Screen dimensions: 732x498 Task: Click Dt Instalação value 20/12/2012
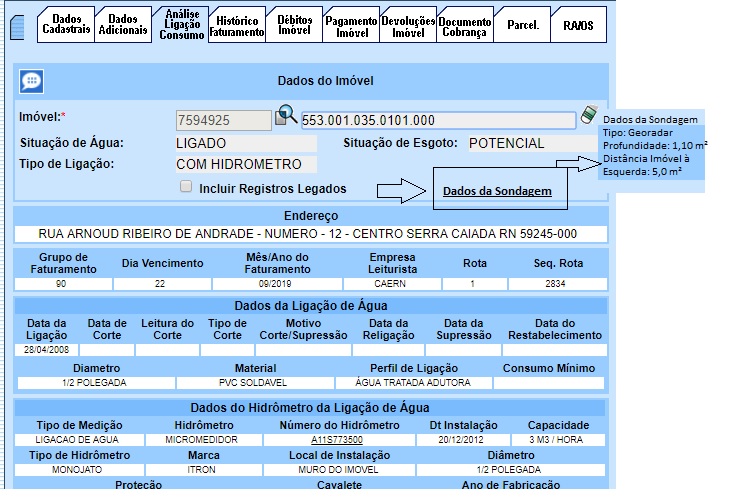coord(463,440)
